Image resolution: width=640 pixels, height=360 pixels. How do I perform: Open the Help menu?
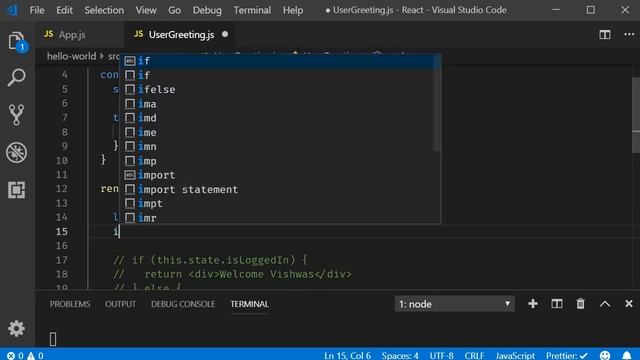coord(293,10)
